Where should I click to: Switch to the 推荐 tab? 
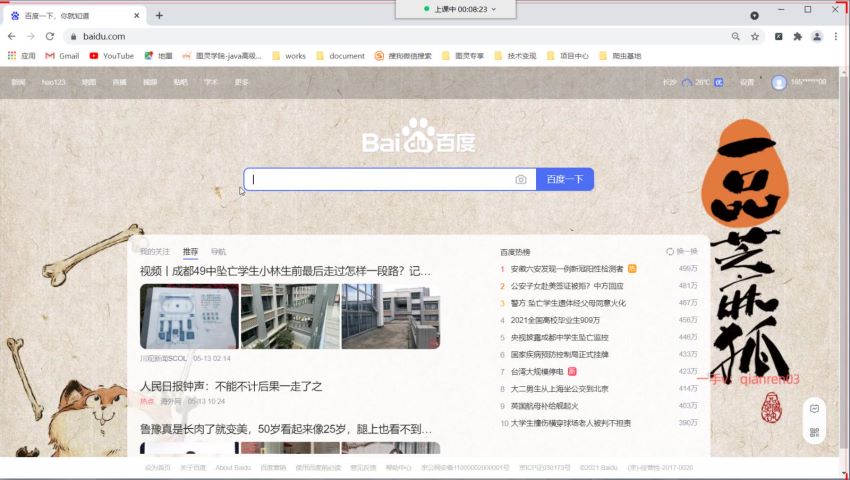point(190,252)
